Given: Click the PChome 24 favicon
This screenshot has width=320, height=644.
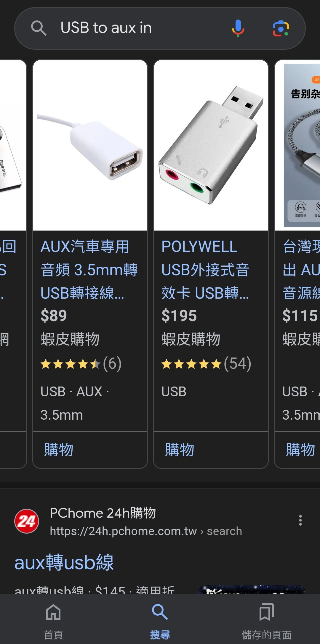Looking at the screenshot, I should pos(27,521).
